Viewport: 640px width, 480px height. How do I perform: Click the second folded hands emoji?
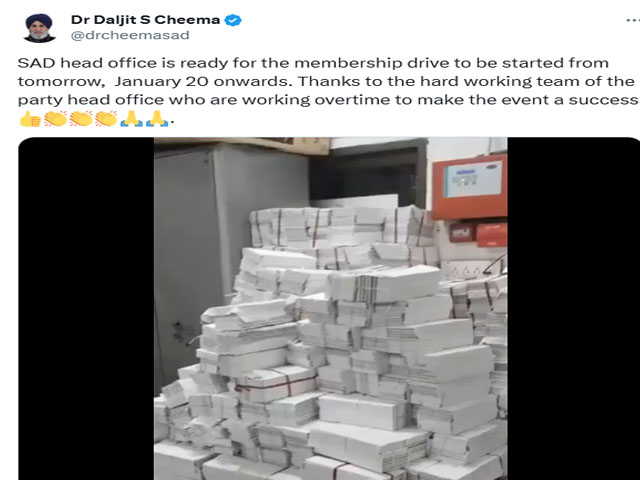point(157,119)
